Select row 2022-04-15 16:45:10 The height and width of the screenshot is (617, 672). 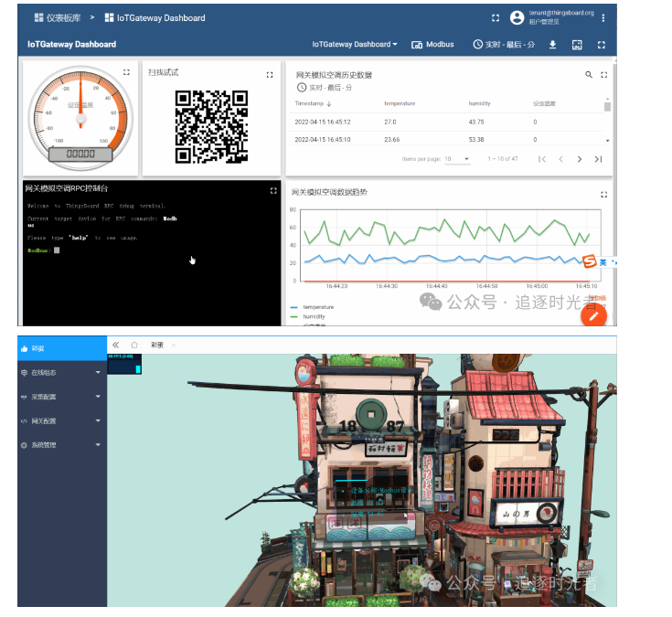(x=447, y=139)
